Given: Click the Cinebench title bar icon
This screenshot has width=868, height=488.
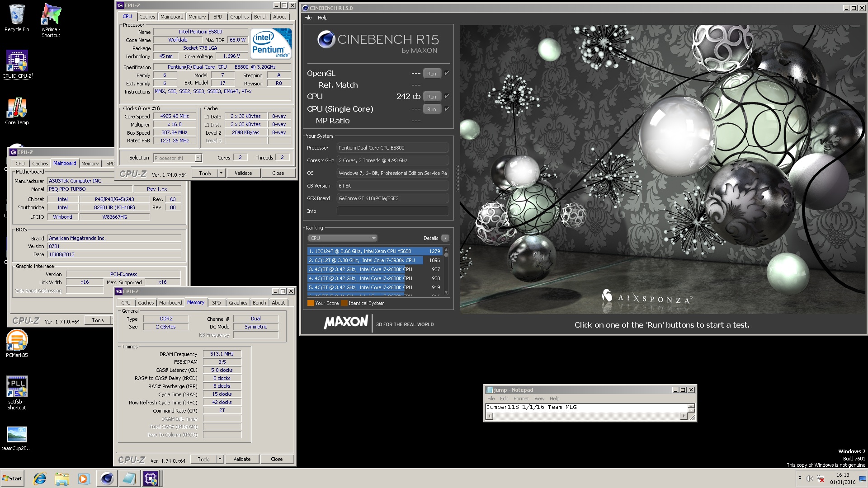Looking at the screenshot, I should [305, 8].
